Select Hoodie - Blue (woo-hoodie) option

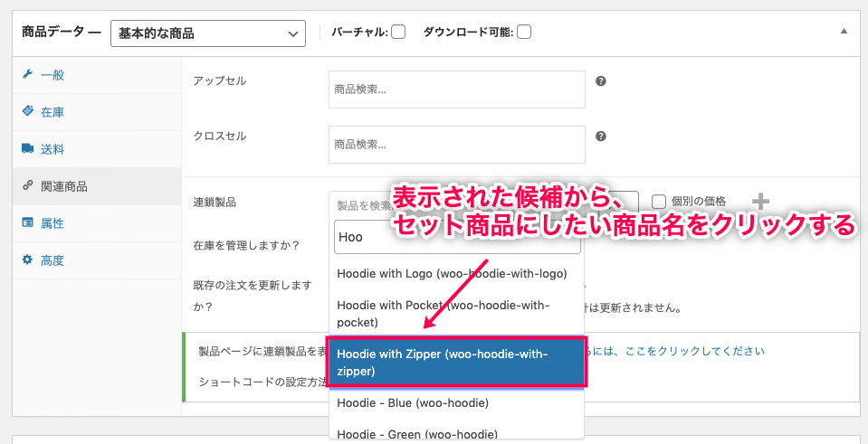pyautogui.click(x=457, y=403)
